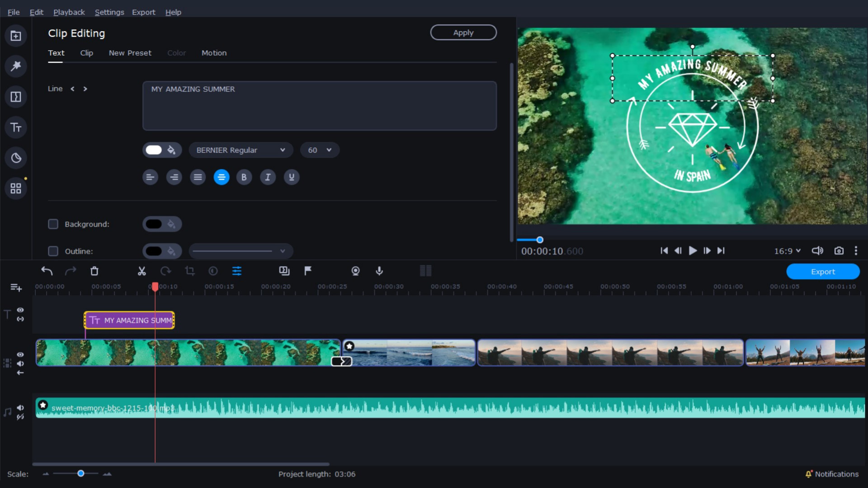This screenshot has width=868, height=488.
Task: Open the Playback menu
Action: 69,12
